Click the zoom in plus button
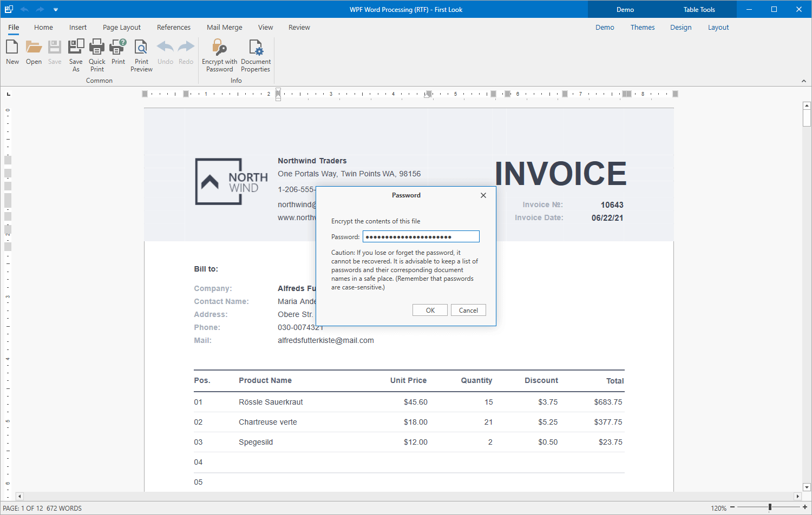The width and height of the screenshot is (812, 515). (x=805, y=507)
